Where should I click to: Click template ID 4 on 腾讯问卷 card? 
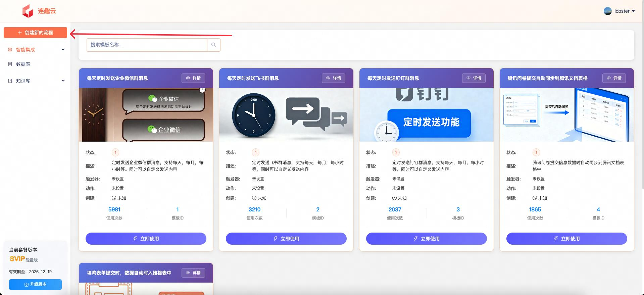click(x=598, y=209)
